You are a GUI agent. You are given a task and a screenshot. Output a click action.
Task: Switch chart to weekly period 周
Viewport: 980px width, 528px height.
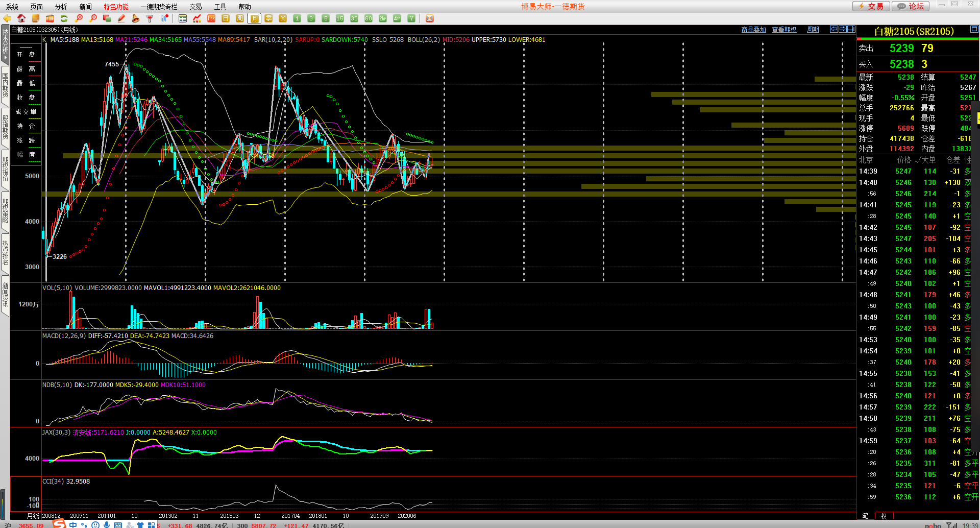click(240, 18)
